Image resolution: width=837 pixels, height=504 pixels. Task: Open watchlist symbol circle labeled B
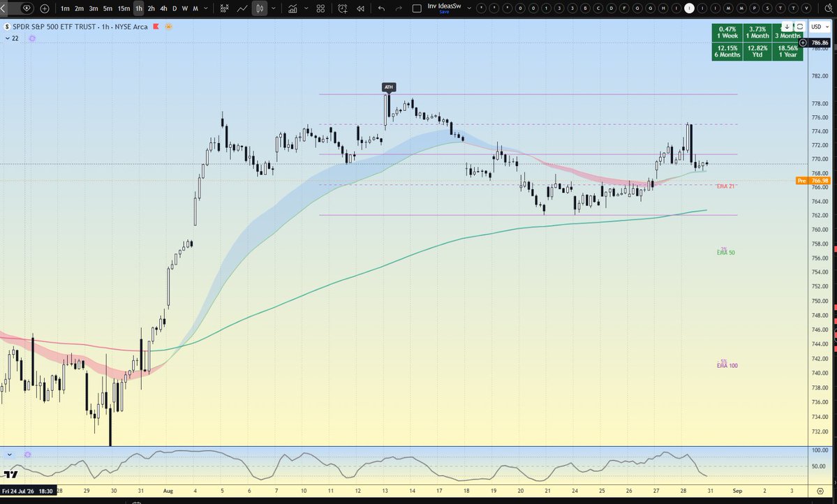pyautogui.click(x=585, y=8)
